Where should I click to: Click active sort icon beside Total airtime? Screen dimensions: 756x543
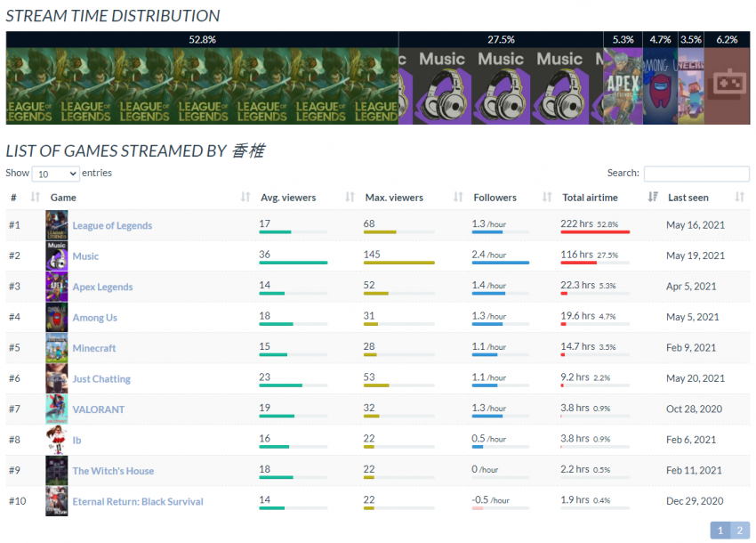point(653,197)
